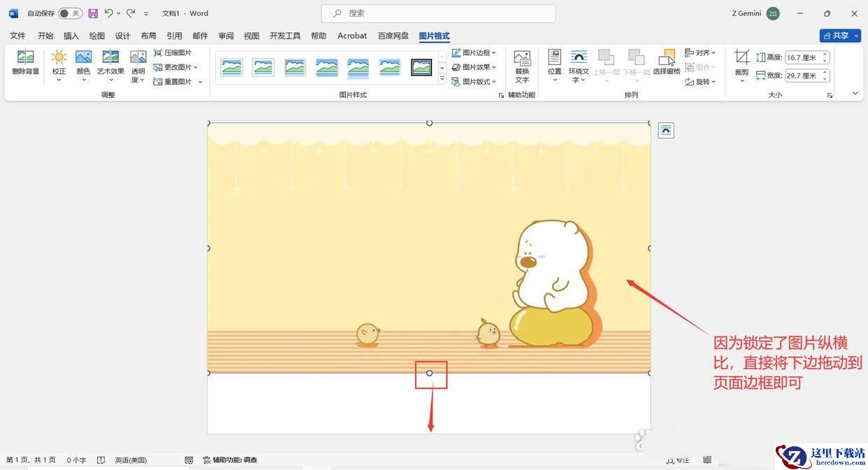The width and height of the screenshot is (868, 470).
Task: Open the 环绕文字 wrap text menu
Action: point(579,66)
